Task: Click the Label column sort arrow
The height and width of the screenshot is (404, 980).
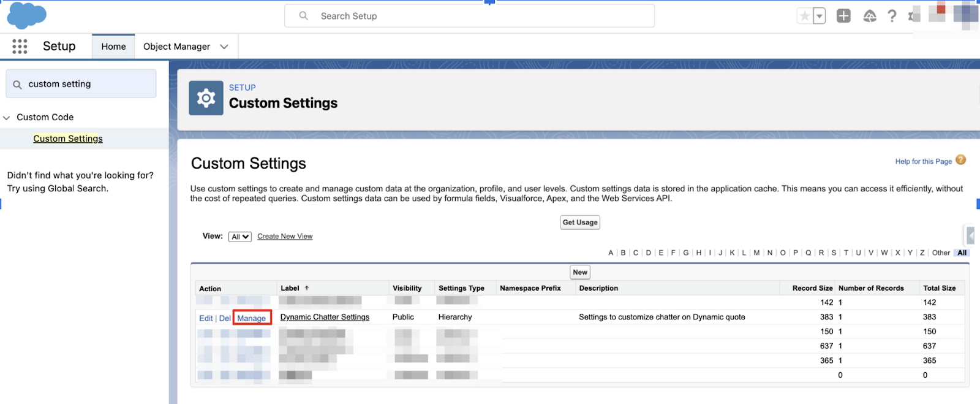Action: 307,288
